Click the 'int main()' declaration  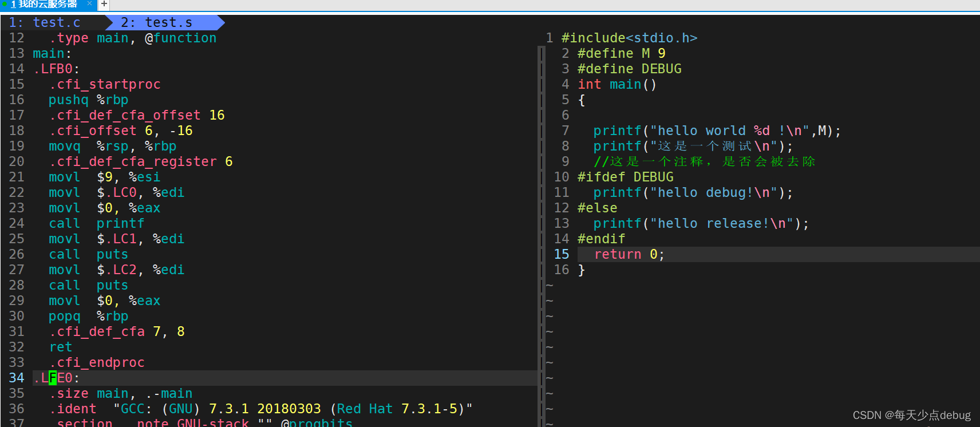point(617,84)
